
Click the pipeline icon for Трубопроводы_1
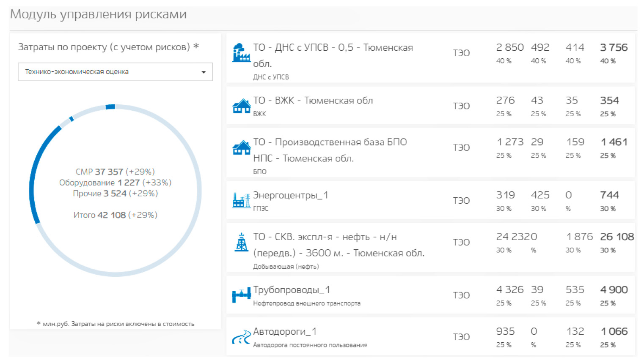(x=241, y=295)
